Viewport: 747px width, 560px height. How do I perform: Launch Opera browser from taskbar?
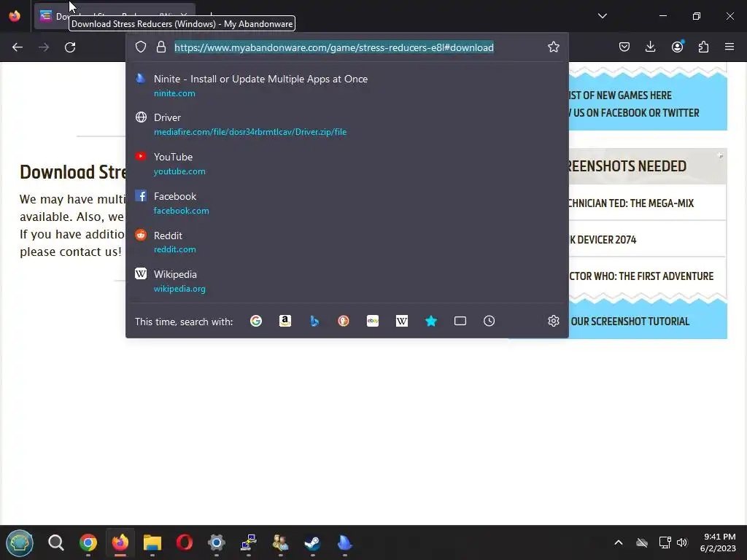coord(185,542)
